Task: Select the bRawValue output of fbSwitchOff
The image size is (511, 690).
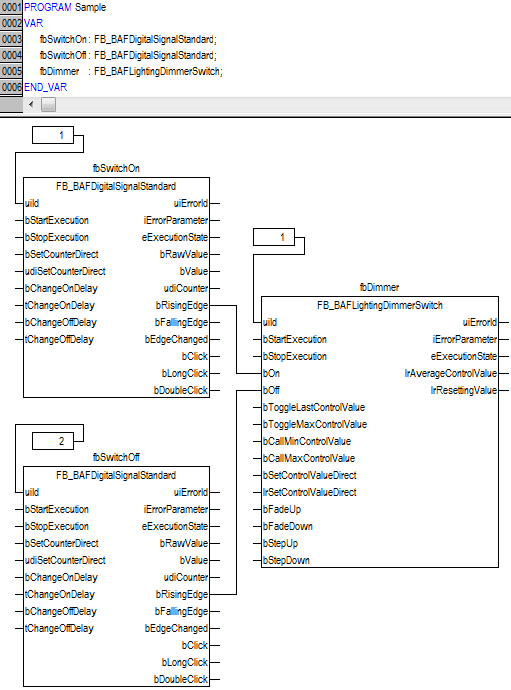Action: coord(184,543)
